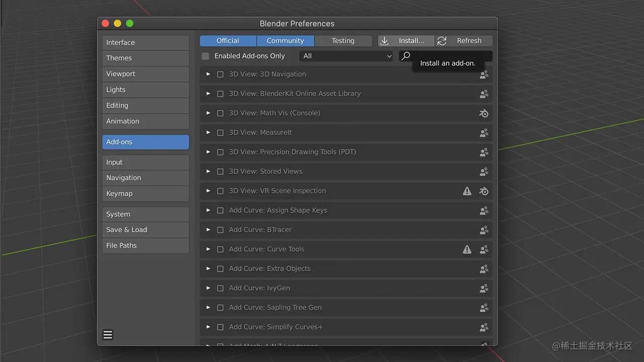
Task: Open the Input preferences section
Action: (x=145, y=162)
